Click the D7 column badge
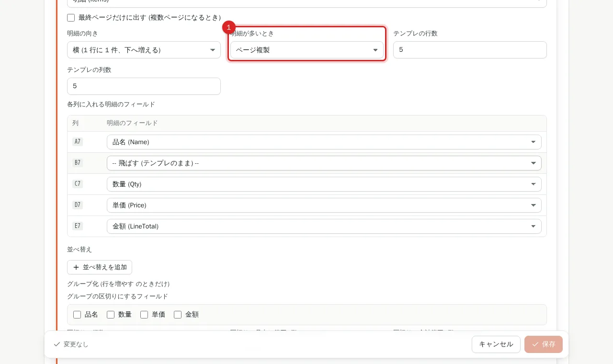Image resolution: width=613 pixels, height=364 pixels. [78, 205]
